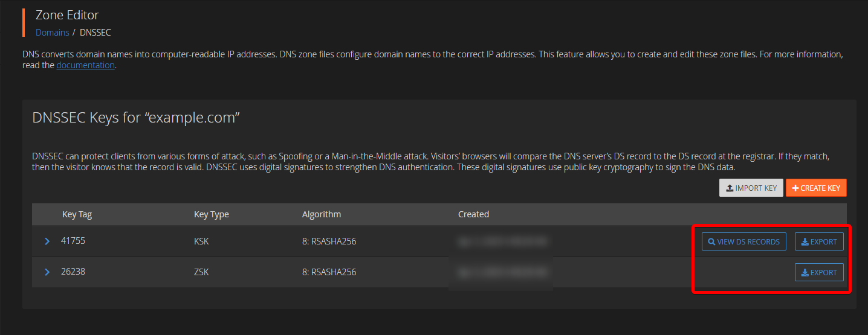Export the KSK key 41755
Viewport: 868px width, 335px height.
(x=819, y=242)
